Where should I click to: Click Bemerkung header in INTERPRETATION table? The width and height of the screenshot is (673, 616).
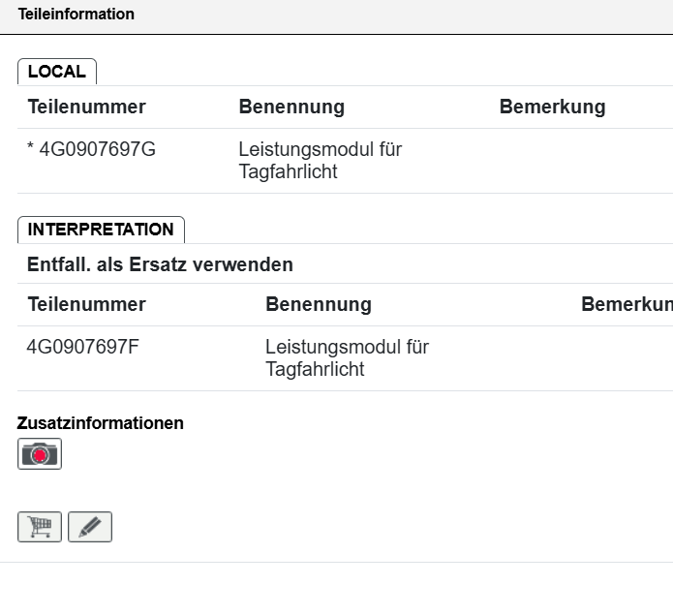coord(626,305)
